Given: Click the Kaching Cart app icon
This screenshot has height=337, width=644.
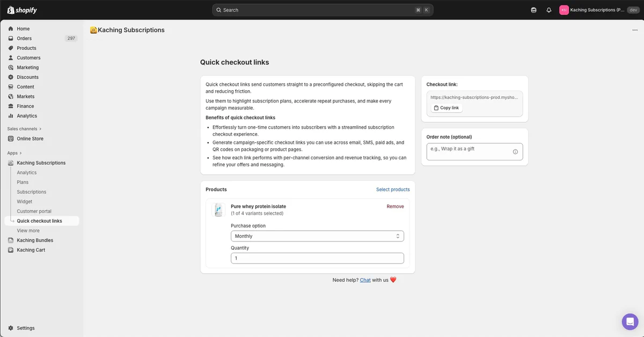Looking at the screenshot, I should [11, 250].
